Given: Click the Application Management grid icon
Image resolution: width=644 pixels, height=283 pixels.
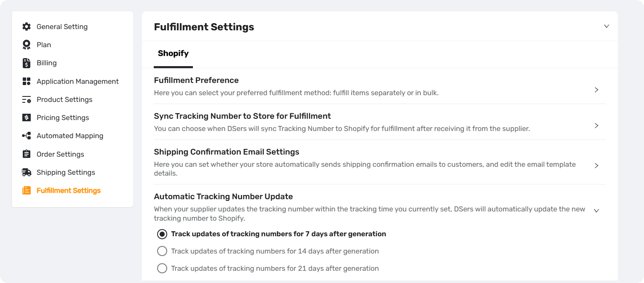Looking at the screenshot, I should [x=27, y=81].
